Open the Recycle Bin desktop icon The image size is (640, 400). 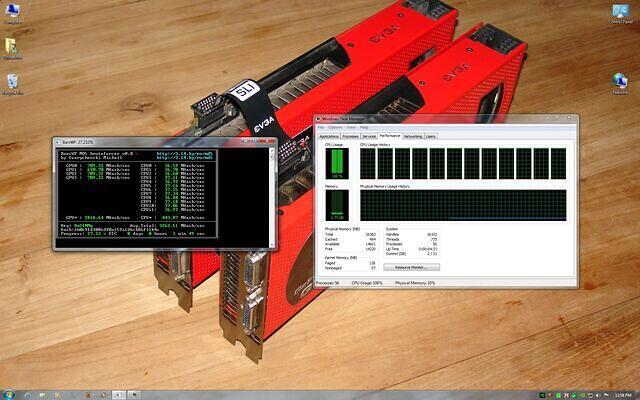click(x=11, y=81)
